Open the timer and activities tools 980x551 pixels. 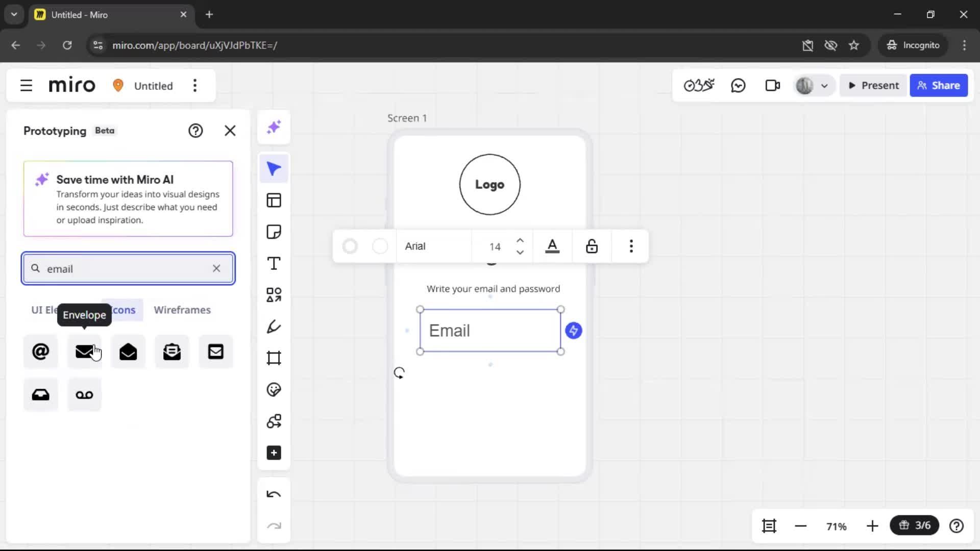(x=699, y=85)
